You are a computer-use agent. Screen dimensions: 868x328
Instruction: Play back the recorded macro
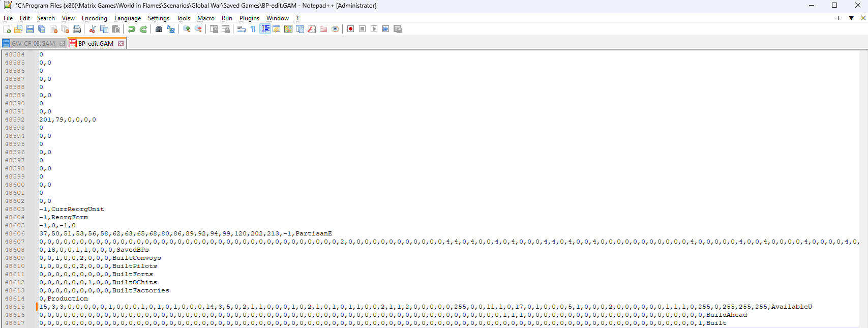pos(374,29)
